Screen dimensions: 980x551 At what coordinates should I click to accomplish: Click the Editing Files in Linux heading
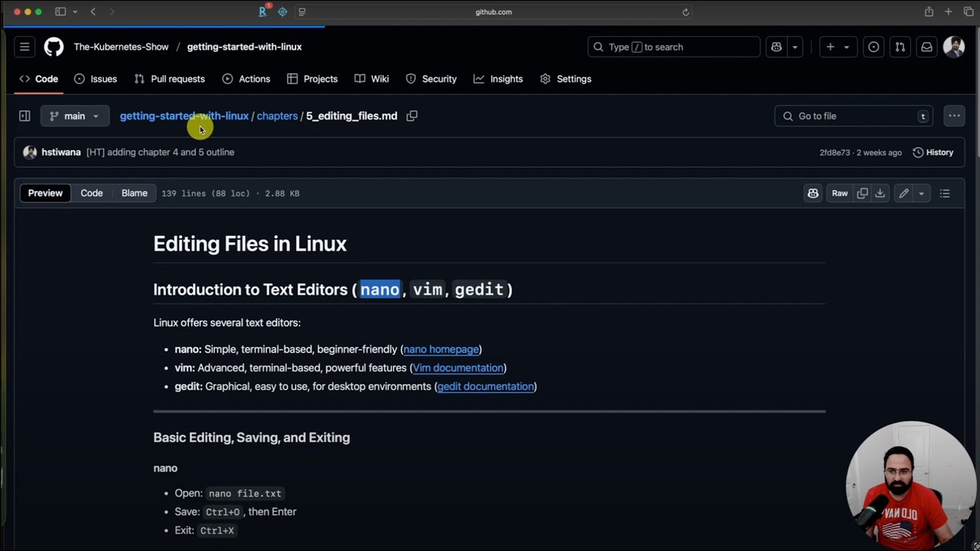[x=250, y=244]
